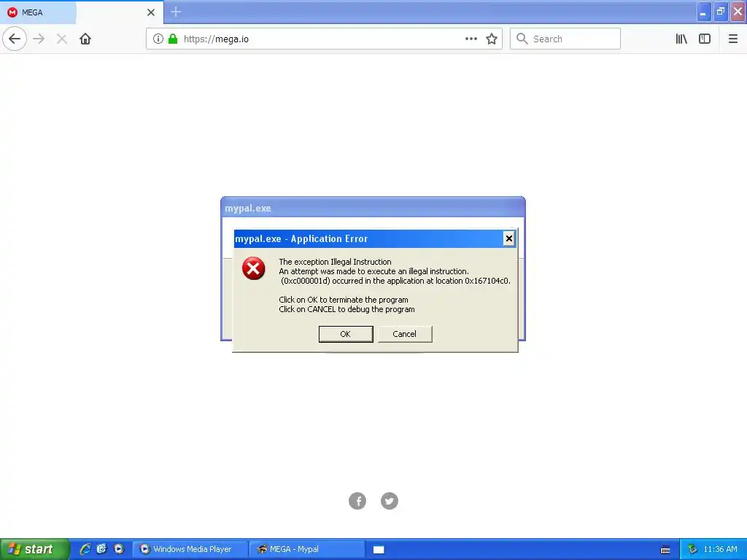Bookmark this page with the star icon
Screen dimensions: 747x560
[x=492, y=39]
